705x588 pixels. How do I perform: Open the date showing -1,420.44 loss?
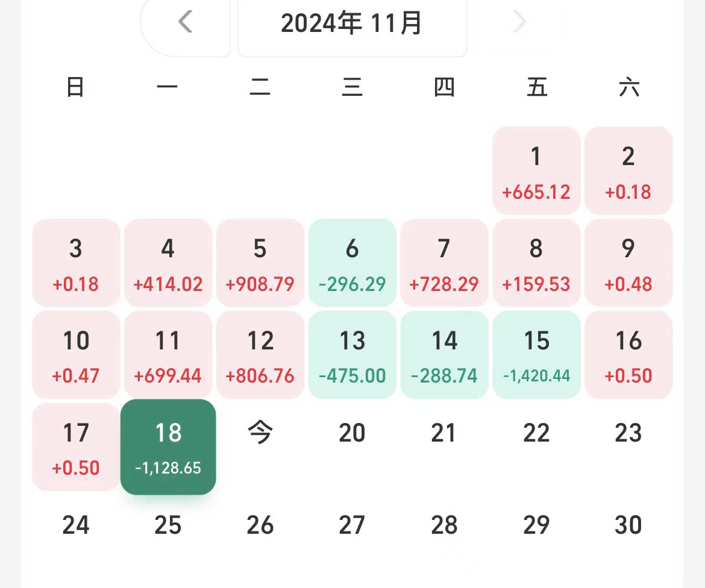pyautogui.click(x=536, y=354)
